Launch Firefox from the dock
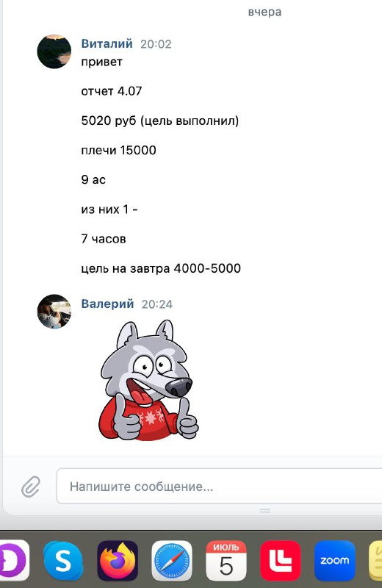Viewport: 382px width, 588px height. (118, 561)
